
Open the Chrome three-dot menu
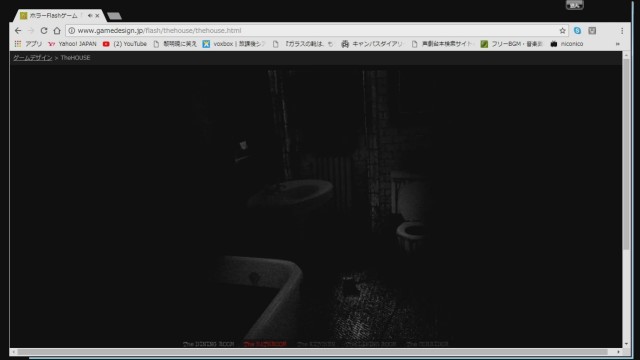click(622, 31)
